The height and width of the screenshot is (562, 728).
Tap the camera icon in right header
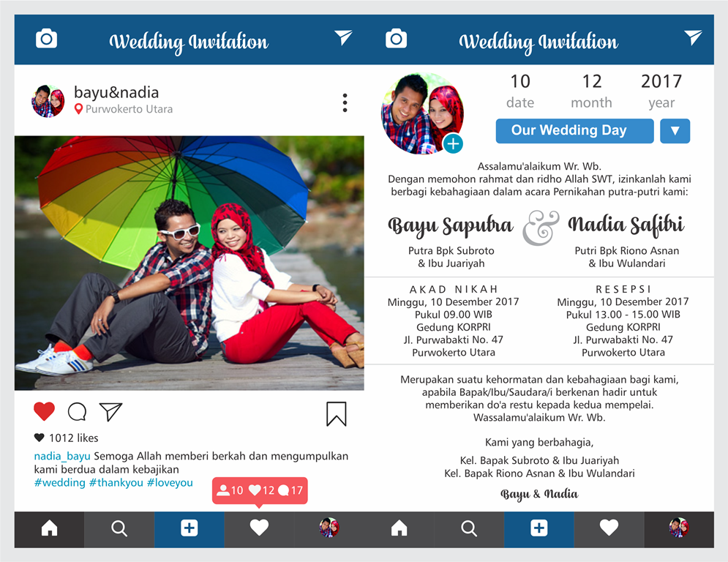(396, 39)
